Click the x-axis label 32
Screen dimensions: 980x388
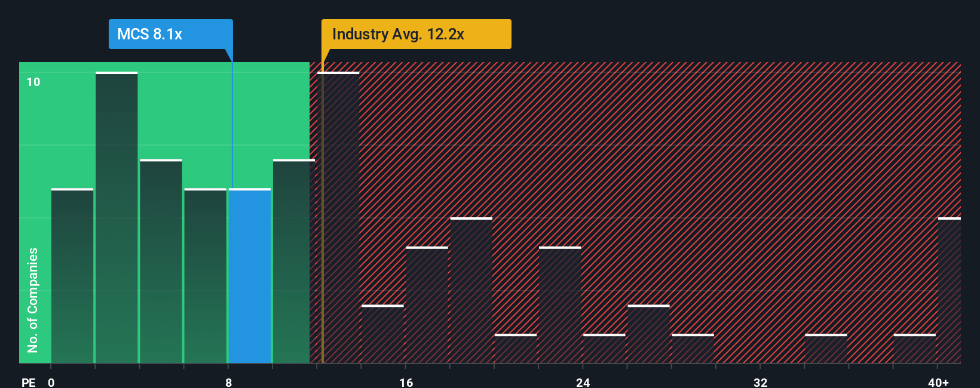(x=760, y=382)
